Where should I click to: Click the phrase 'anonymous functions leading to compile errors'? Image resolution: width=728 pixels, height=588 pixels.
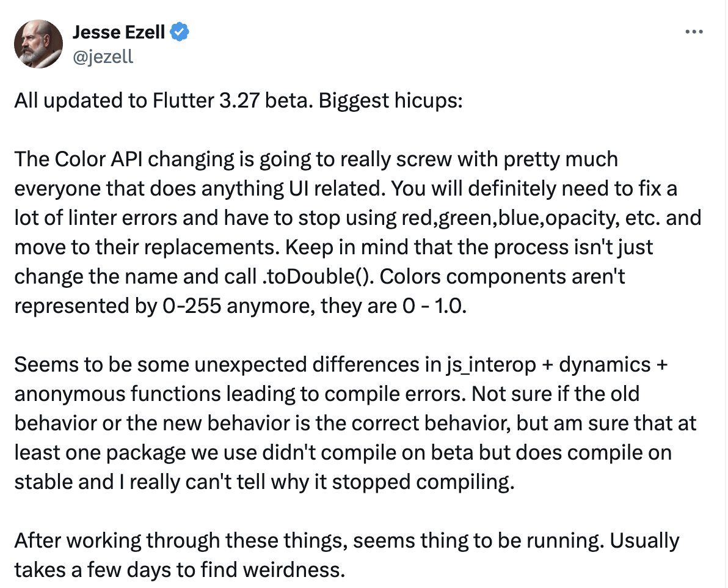[239, 394]
